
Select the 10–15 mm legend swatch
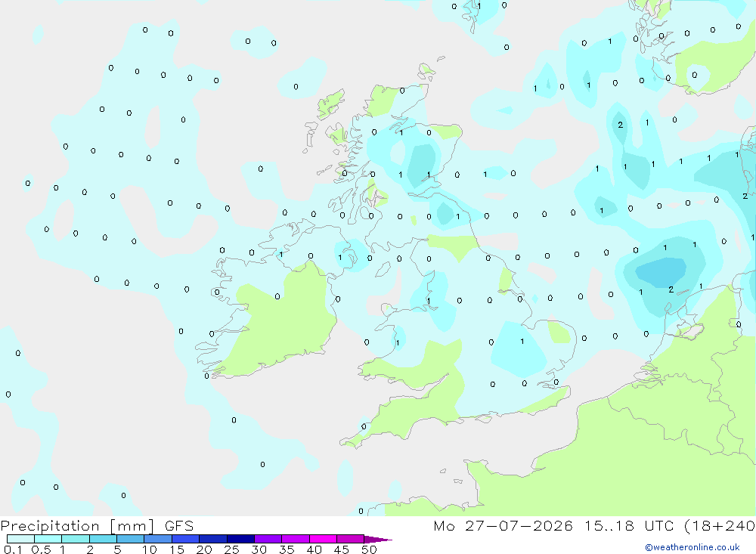158,539
